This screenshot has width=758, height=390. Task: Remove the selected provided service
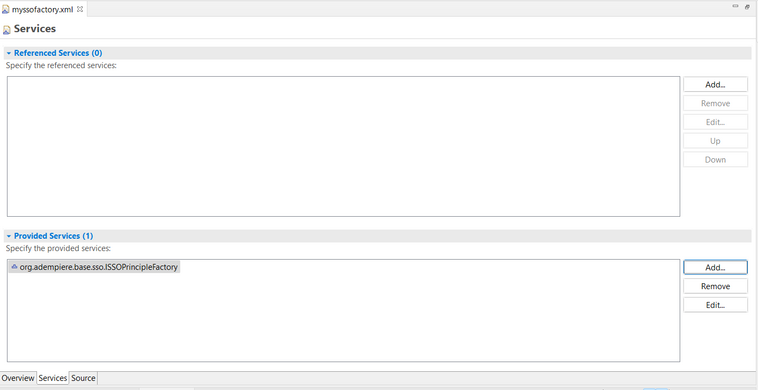click(715, 286)
